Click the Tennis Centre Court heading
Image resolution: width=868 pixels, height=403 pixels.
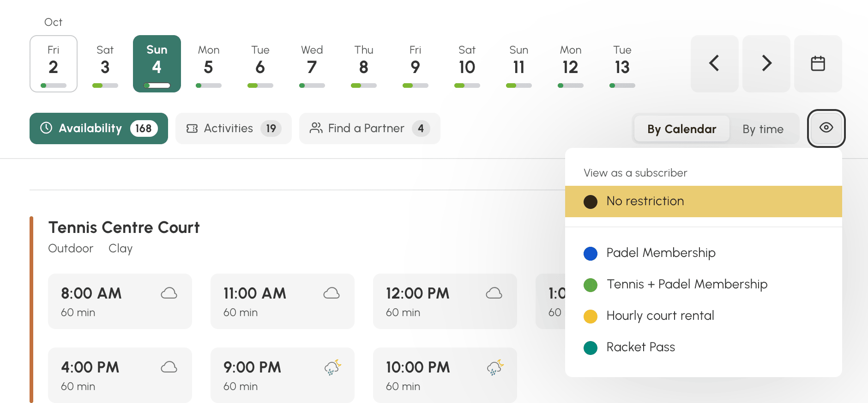pos(124,227)
